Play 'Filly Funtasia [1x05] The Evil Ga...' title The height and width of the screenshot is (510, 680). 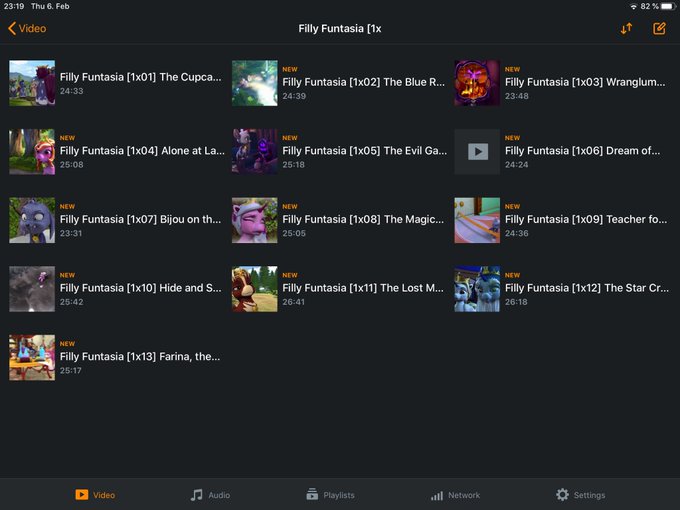(x=365, y=151)
